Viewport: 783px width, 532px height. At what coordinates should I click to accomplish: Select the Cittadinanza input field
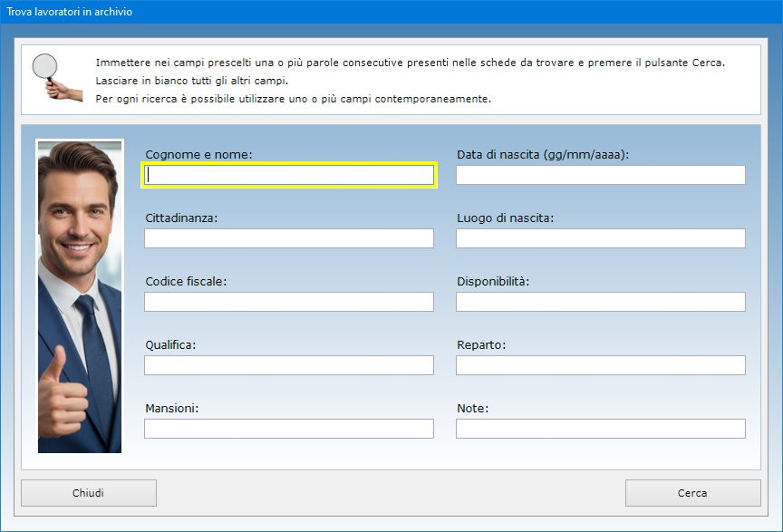(289, 238)
